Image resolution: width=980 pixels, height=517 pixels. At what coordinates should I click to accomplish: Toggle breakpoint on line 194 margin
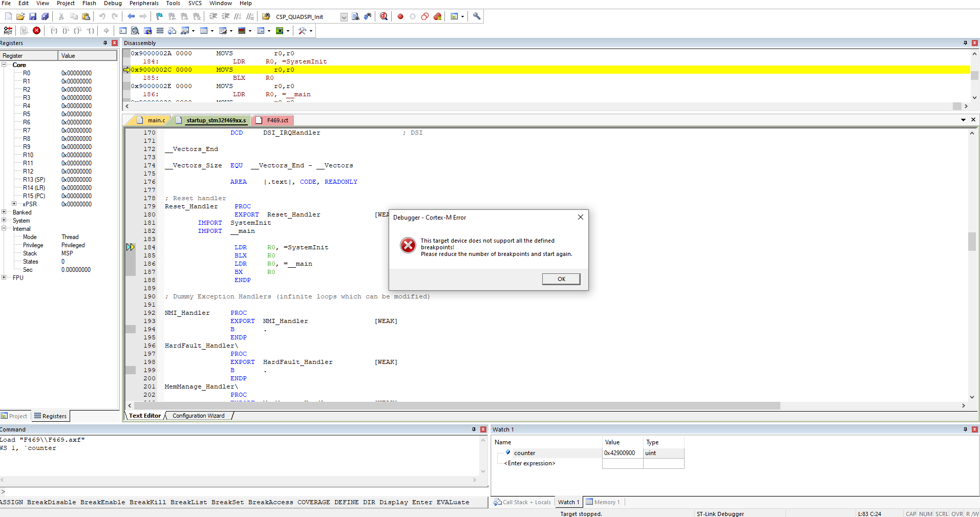pyautogui.click(x=131, y=329)
